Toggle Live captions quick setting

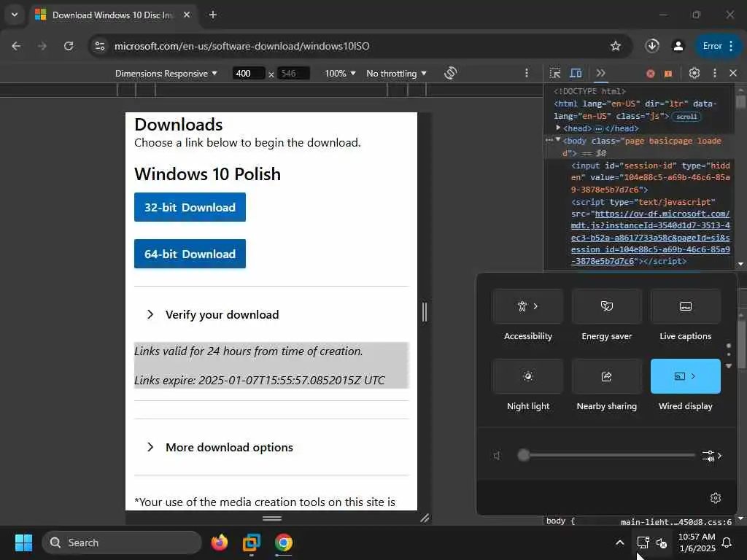click(685, 306)
